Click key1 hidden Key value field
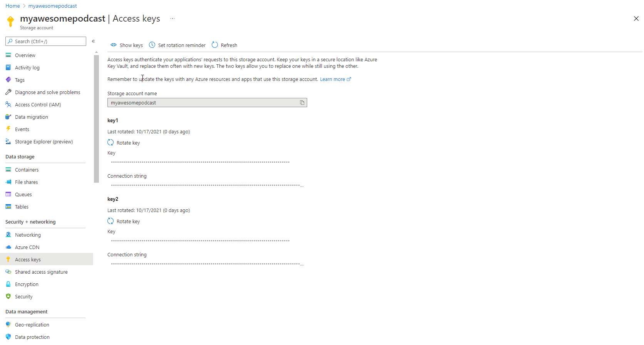The image size is (644, 345). 200,162
